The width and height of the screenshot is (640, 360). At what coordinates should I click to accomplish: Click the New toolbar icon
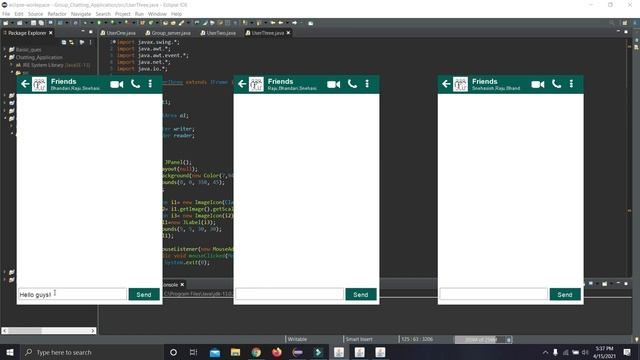6,23
